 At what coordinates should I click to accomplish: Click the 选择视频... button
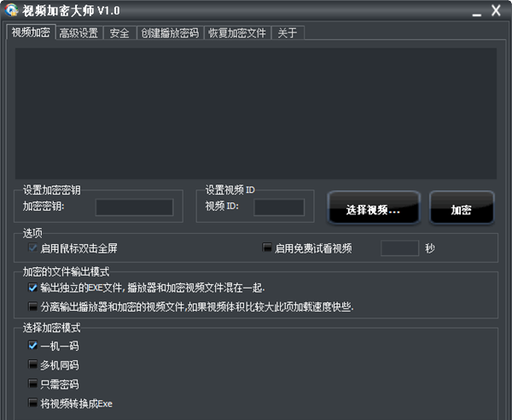373,207
